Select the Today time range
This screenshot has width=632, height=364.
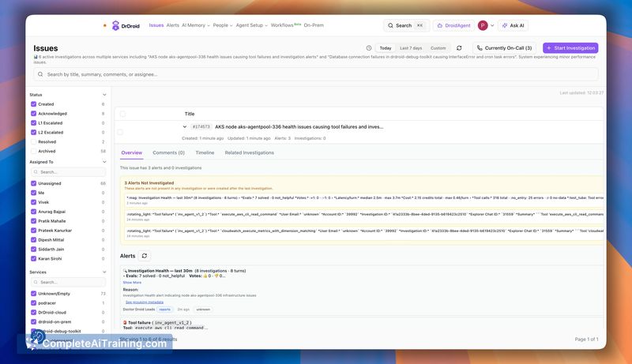coord(386,48)
